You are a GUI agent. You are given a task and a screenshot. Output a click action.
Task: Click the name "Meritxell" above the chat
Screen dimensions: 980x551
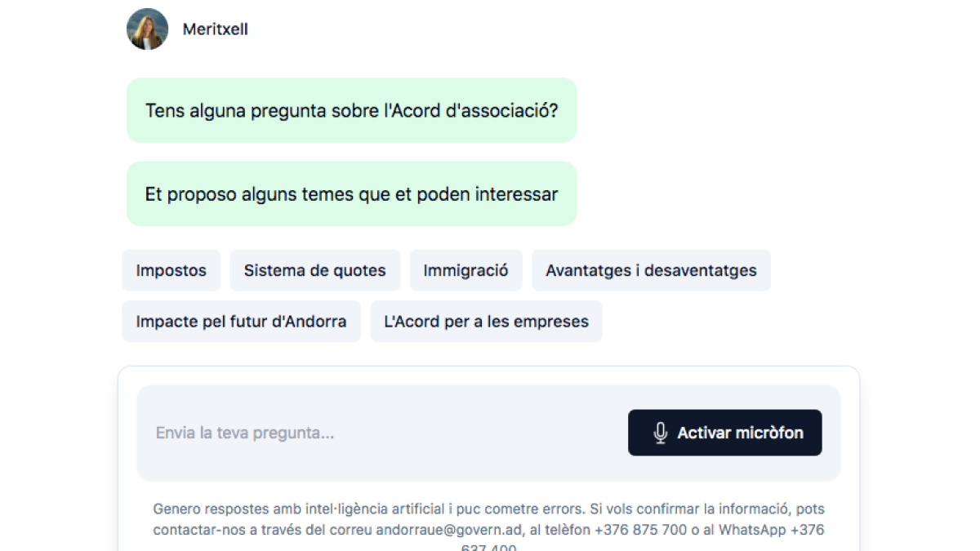coord(215,29)
